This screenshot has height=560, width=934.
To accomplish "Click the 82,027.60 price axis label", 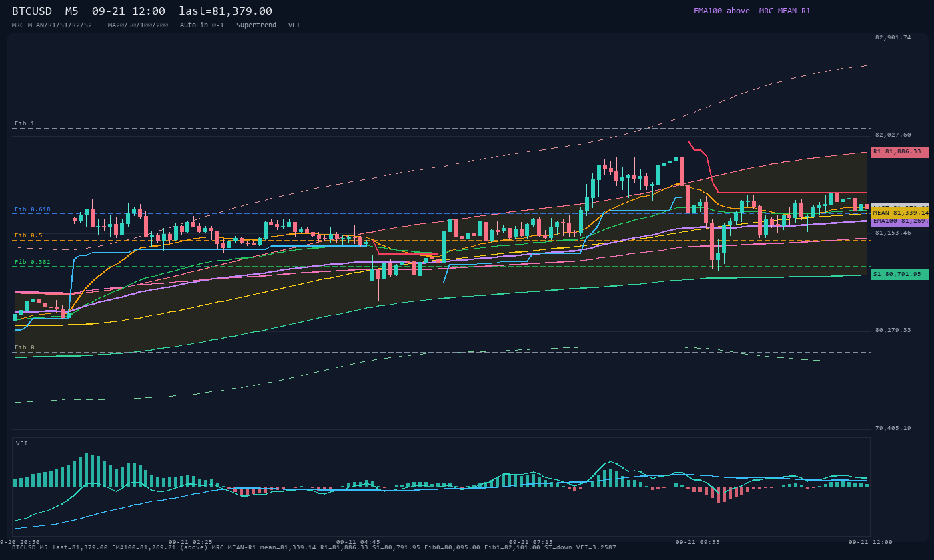I will (893, 135).
